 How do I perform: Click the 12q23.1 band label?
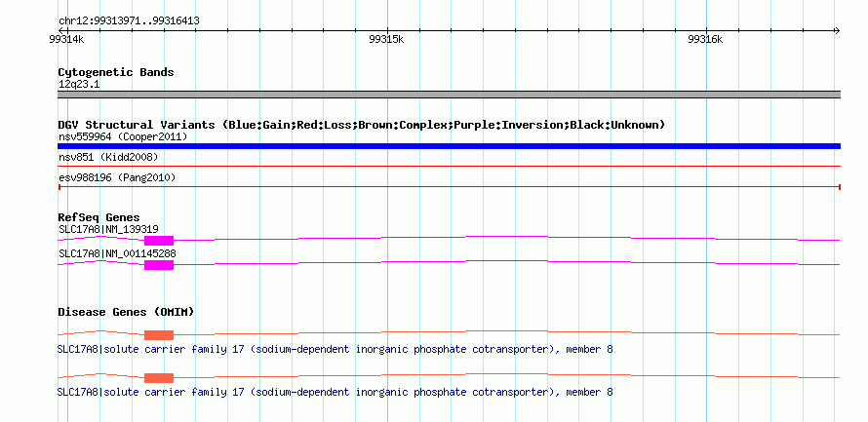[79, 85]
